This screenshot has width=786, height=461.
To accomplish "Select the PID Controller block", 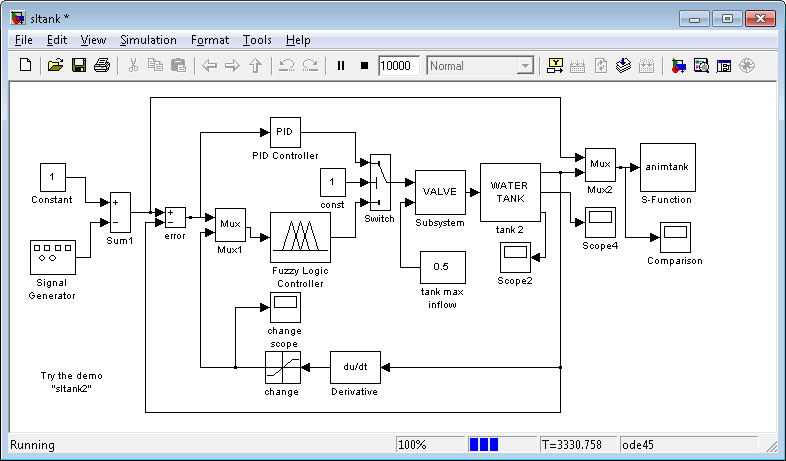I will click(x=285, y=132).
